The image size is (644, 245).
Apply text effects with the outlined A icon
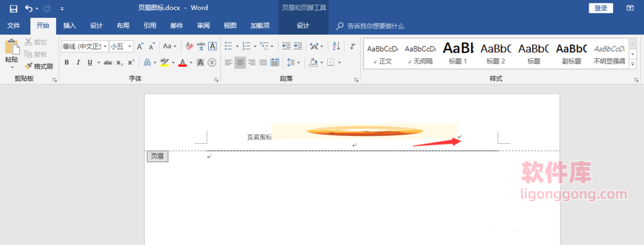pos(147,63)
